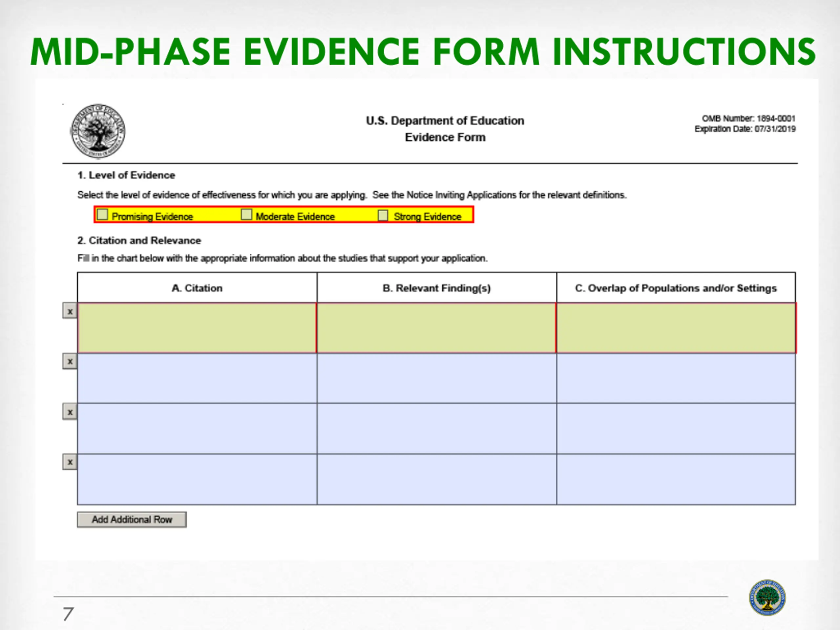Click the first row Citation field
This screenshot has height=630, width=840.
coord(197,328)
